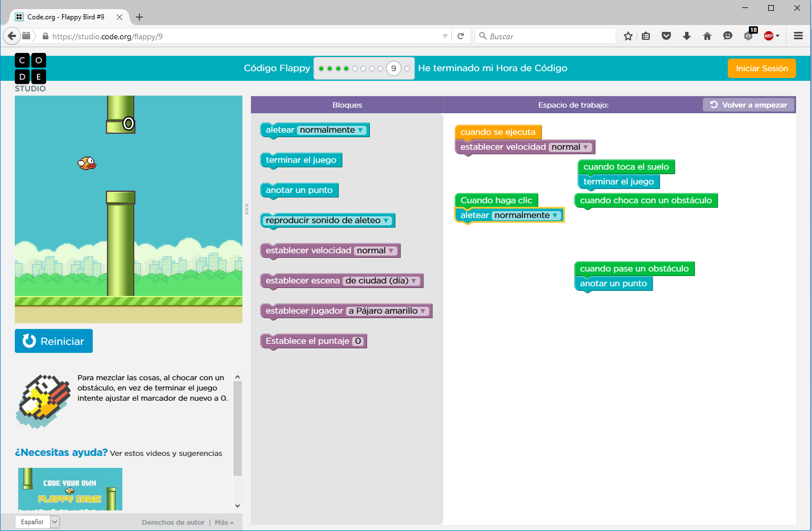Go to the browser home icon

pos(707,36)
